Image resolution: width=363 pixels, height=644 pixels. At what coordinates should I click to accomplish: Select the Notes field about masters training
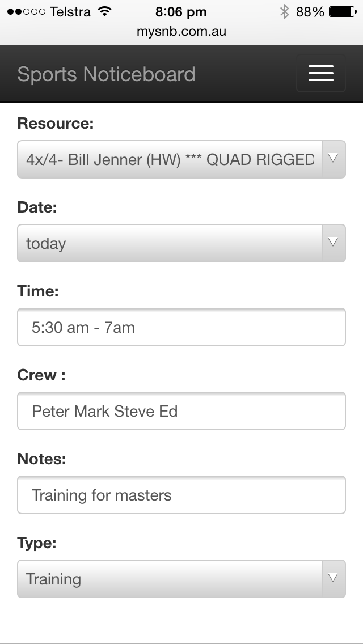tap(181, 495)
